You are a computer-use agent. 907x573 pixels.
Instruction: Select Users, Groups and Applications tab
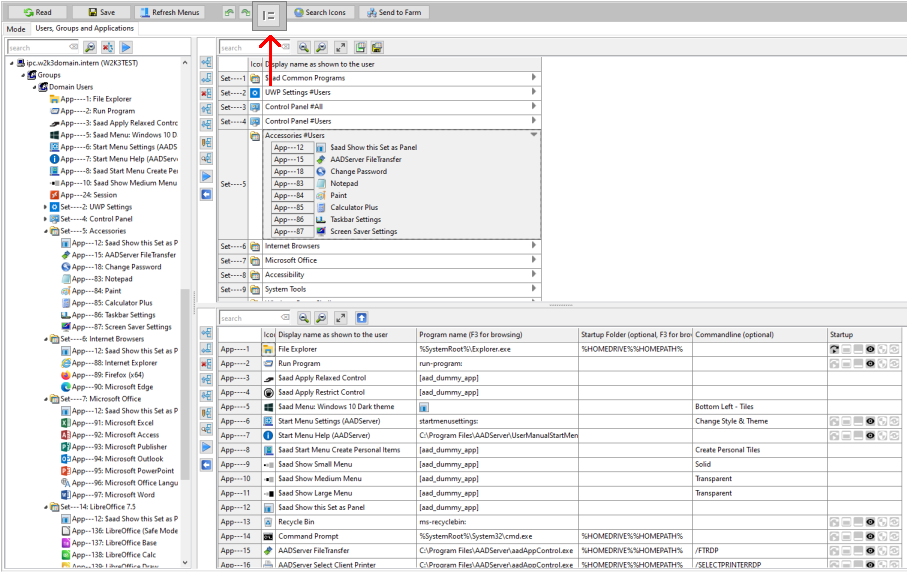pyautogui.click(x=85, y=29)
